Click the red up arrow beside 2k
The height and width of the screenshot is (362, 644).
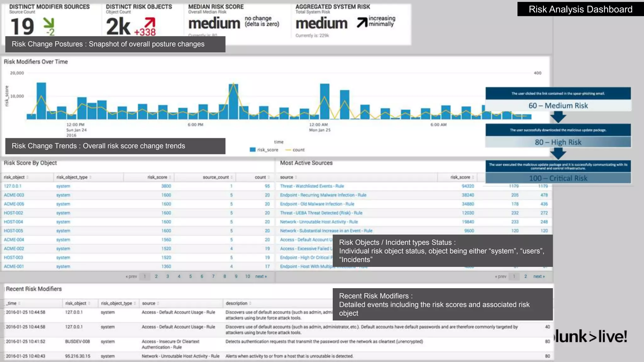(150, 23)
